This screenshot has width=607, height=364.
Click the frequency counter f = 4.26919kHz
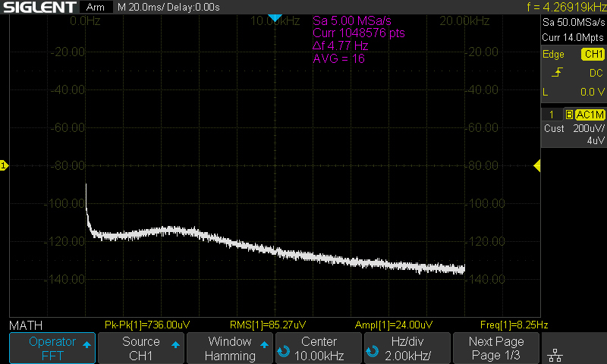567,7
